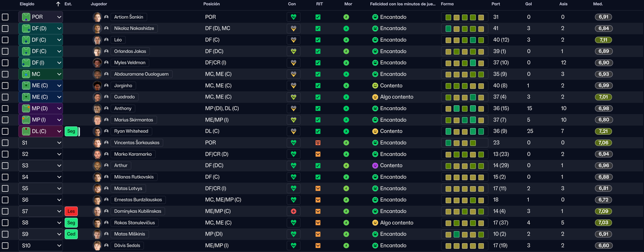Click the player info icon beside Marko Karamarko's portrait
This screenshot has height=252, width=644.
(x=106, y=154)
